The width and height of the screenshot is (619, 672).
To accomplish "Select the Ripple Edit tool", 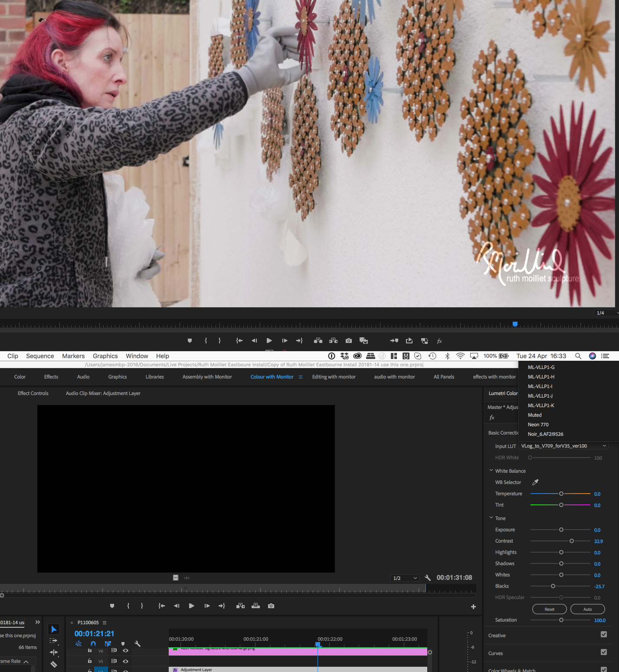I will click(x=53, y=652).
